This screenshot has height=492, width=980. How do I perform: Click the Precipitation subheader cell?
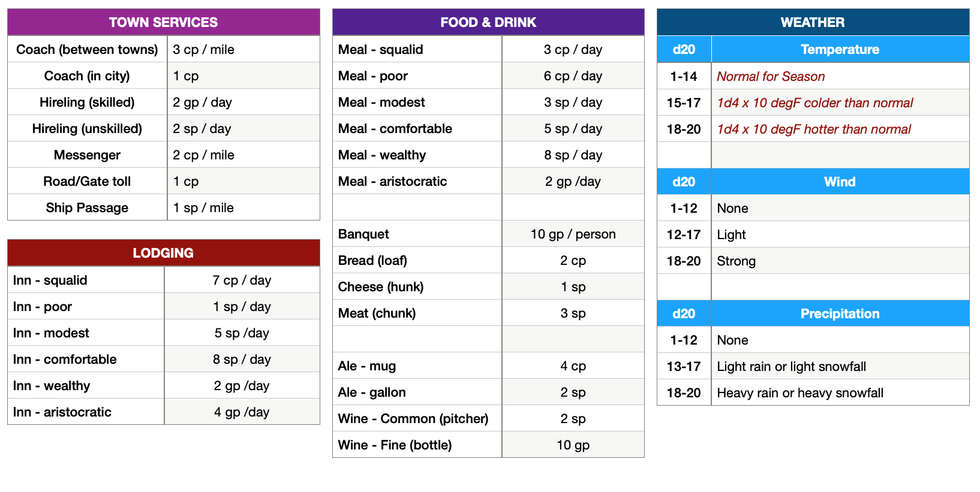(840, 313)
